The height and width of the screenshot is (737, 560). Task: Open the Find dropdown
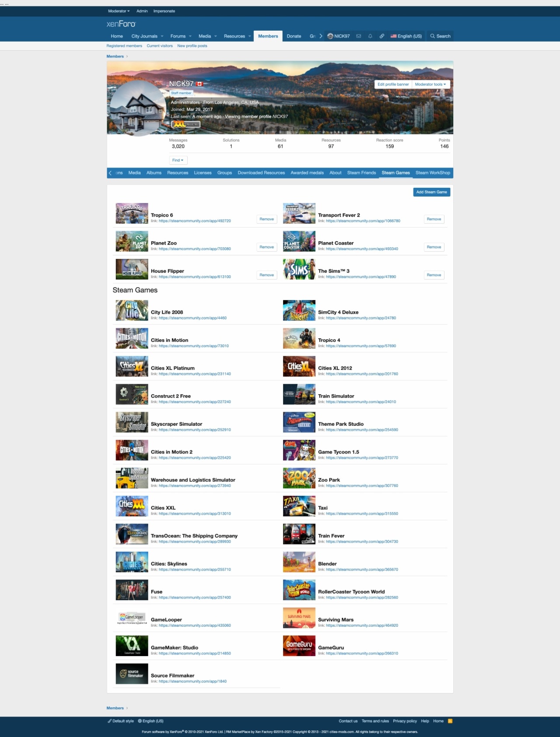tap(178, 160)
